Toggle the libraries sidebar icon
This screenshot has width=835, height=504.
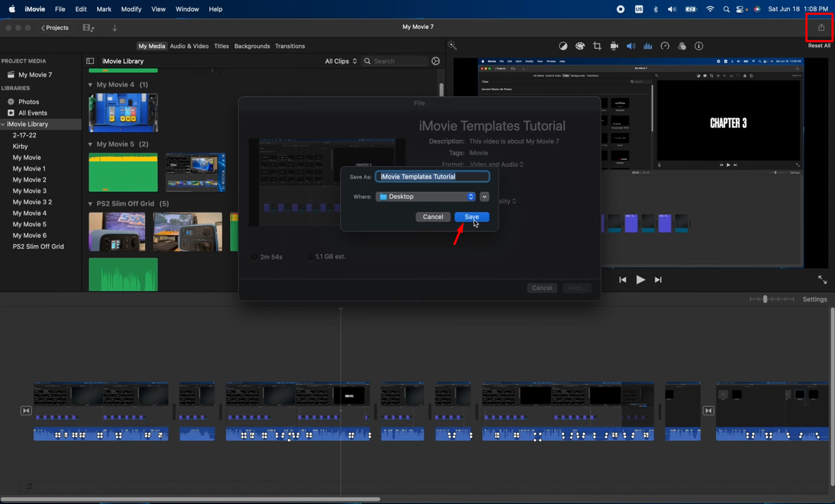[90, 61]
